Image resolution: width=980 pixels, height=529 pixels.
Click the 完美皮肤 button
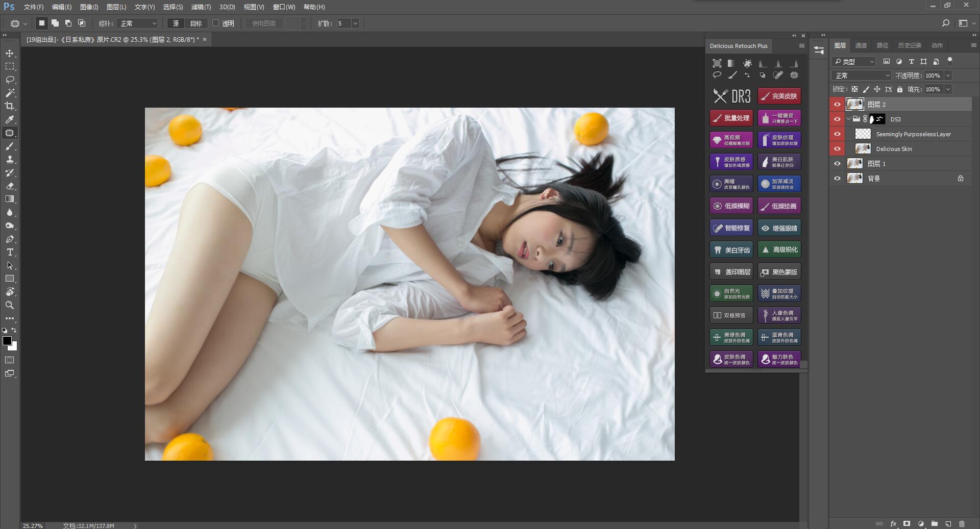(779, 96)
